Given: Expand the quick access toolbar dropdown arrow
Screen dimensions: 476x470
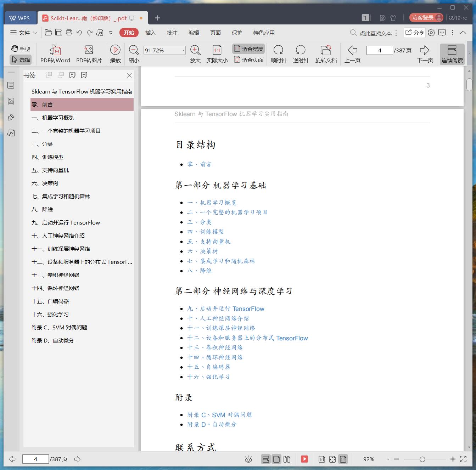Looking at the screenshot, I should click(x=111, y=33).
